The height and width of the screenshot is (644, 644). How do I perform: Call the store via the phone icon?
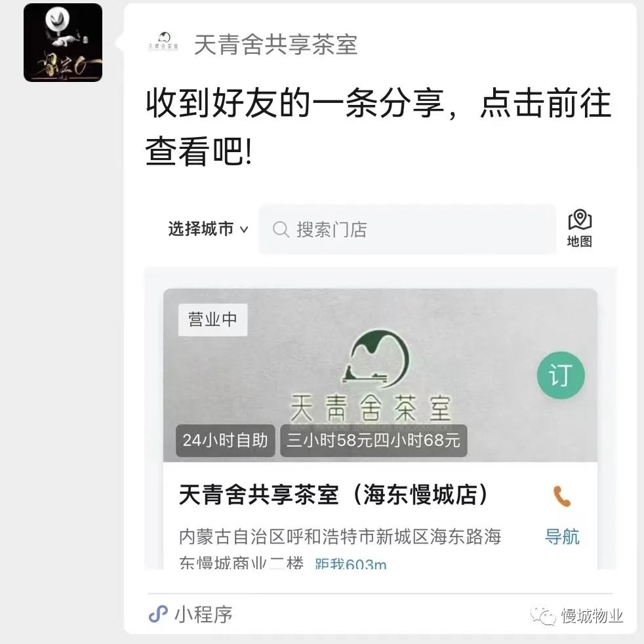561,496
